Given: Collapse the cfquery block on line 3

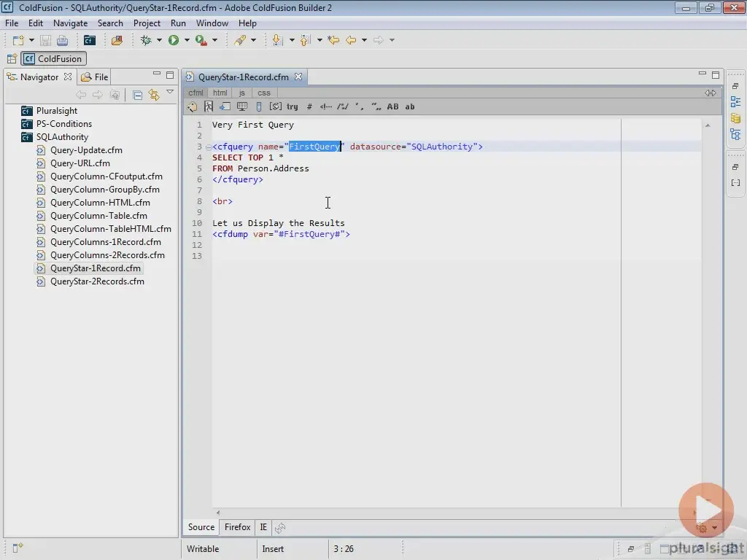Looking at the screenshot, I should tap(208, 147).
